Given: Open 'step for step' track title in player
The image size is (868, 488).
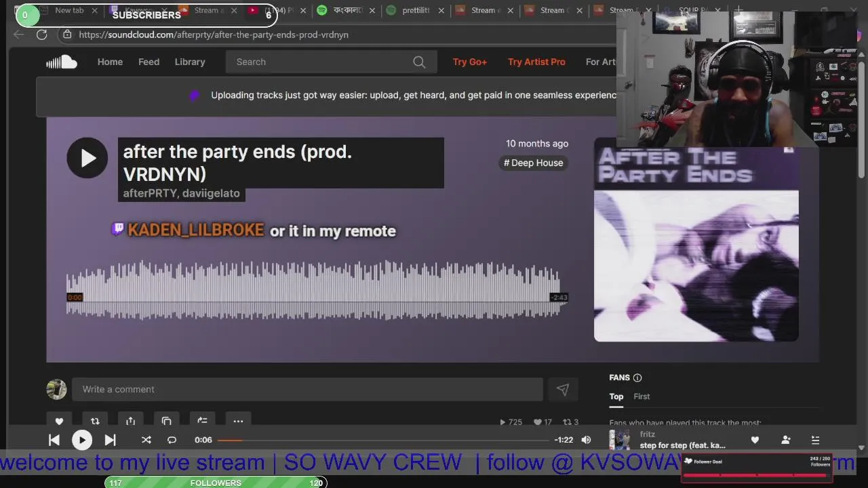Looking at the screenshot, I should coord(682,445).
